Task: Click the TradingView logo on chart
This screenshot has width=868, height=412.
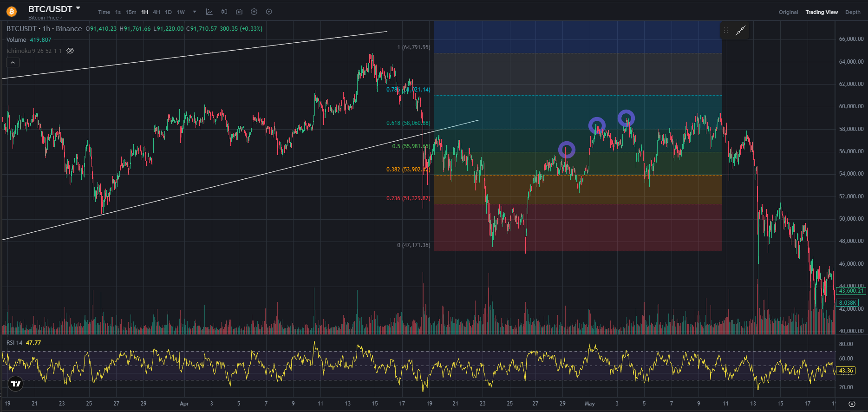Action: click(x=16, y=383)
